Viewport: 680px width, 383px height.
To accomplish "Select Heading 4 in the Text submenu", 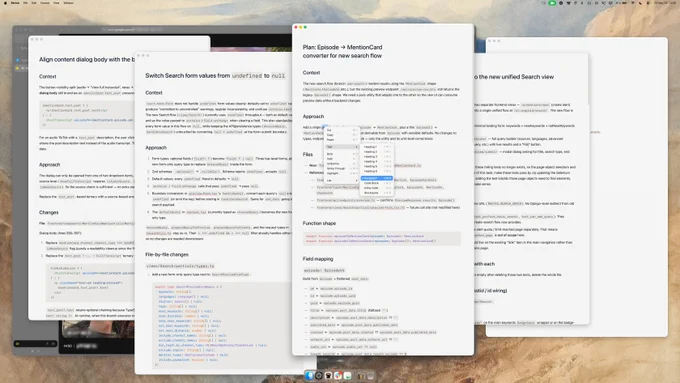I will 377,161.
